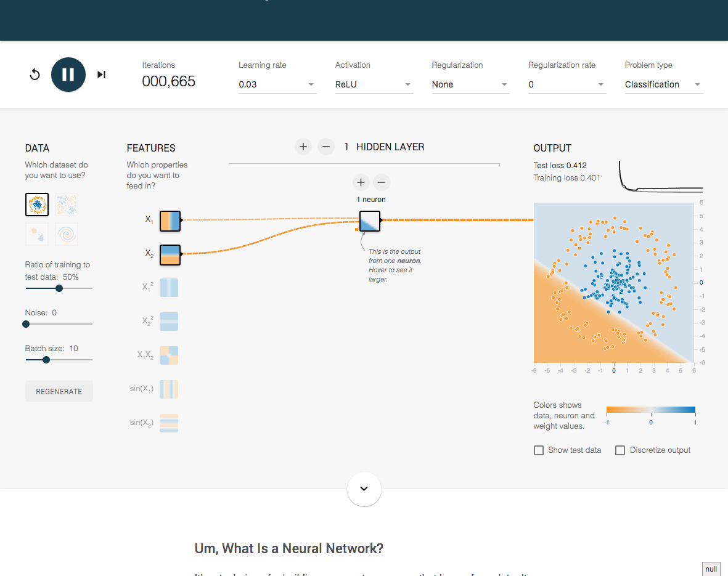Open the Problem type dropdown

[663, 84]
